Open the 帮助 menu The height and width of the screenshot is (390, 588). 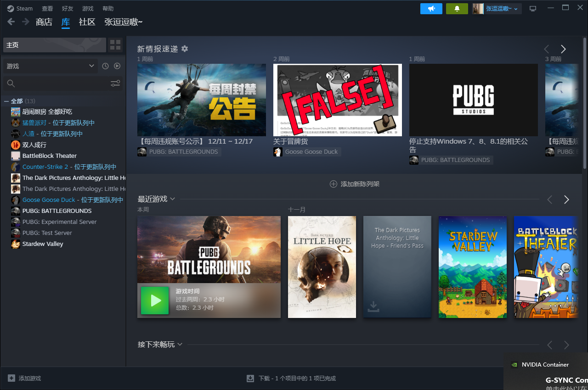[x=108, y=9]
